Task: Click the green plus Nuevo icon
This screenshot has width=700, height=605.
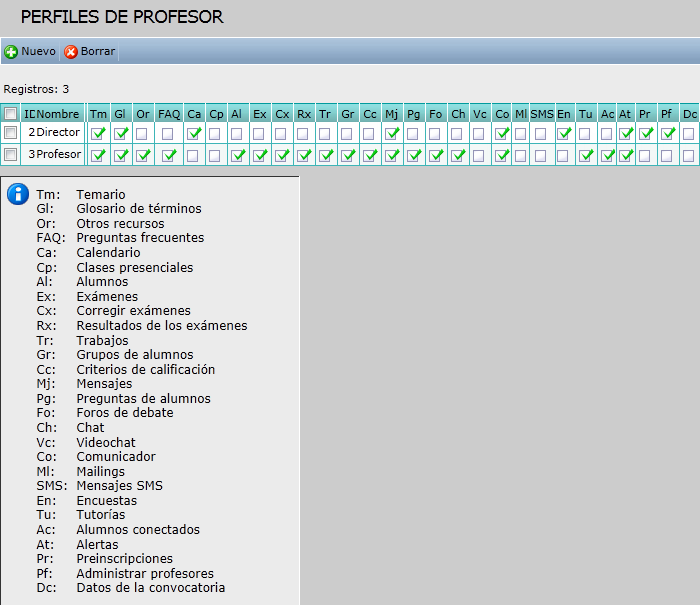Action: pos(11,52)
